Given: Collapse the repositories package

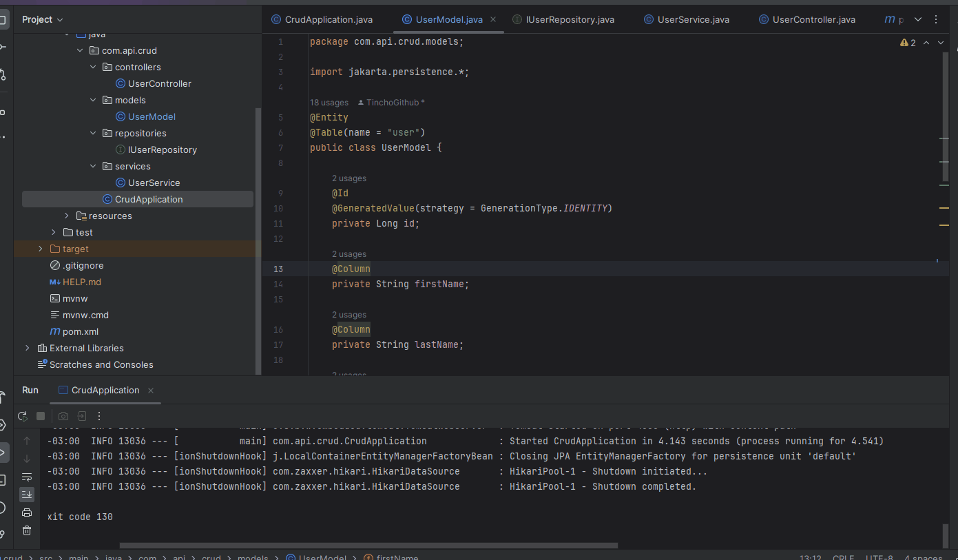Looking at the screenshot, I should [x=93, y=133].
